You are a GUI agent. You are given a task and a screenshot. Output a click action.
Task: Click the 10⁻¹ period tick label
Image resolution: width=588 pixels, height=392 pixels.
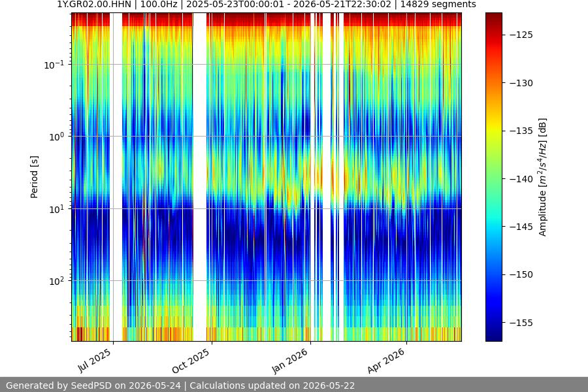[x=54, y=65]
